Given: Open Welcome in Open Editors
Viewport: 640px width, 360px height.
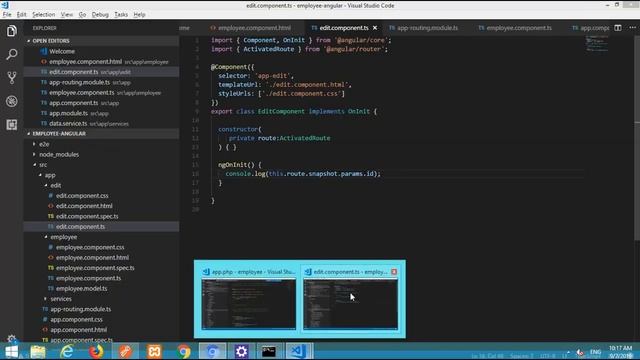Looking at the screenshot, I should [x=62, y=51].
